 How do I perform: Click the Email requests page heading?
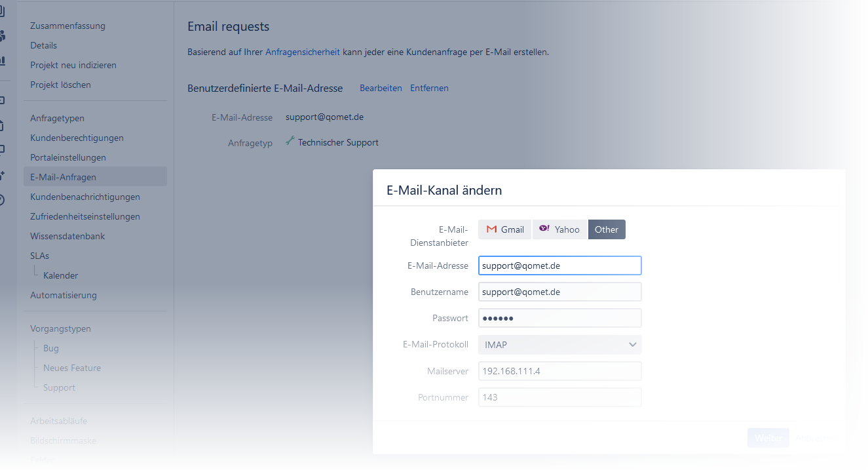[229, 27]
